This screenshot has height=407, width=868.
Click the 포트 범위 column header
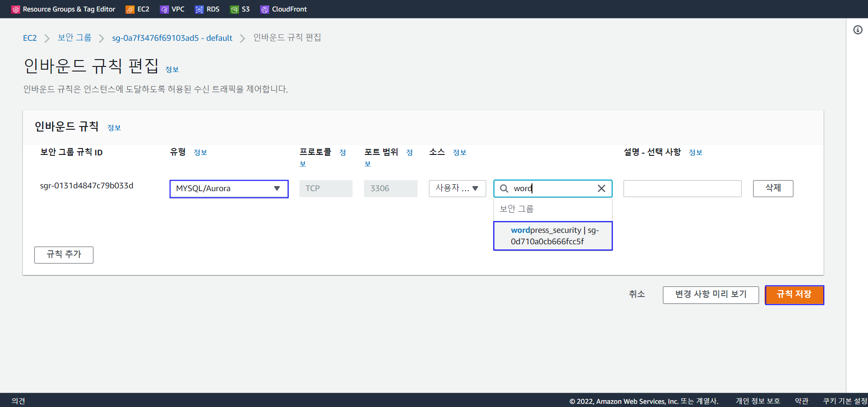[x=381, y=152]
